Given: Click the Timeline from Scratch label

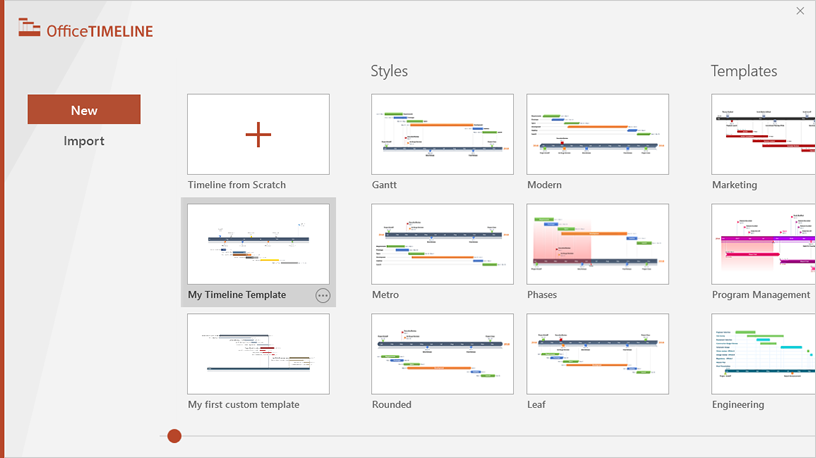Looking at the screenshot, I should coord(237,185).
